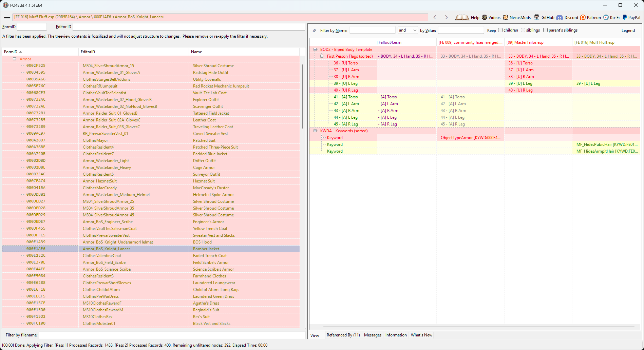Navigate forward with the right arrow
644x350 pixels.
pyautogui.click(x=446, y=17)
